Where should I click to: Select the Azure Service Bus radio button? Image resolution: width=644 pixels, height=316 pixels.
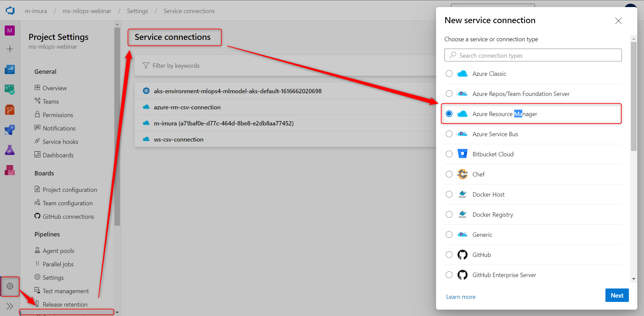tap(449, 134)
